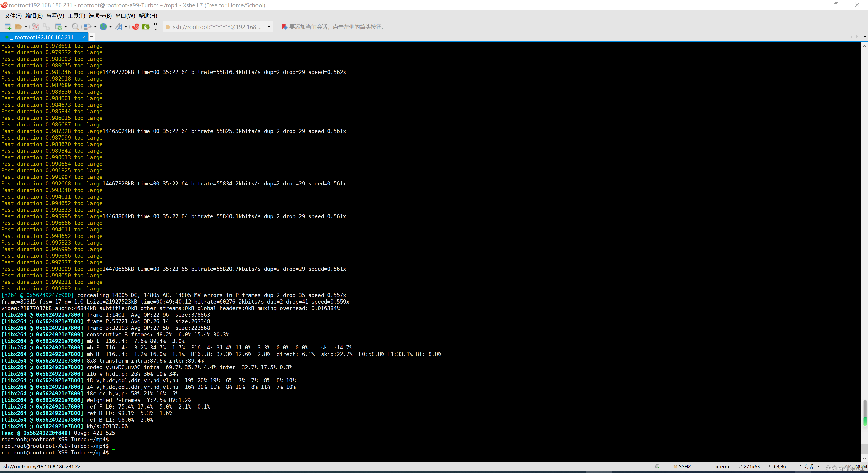The height and width of the screenshot is (473, 868).
Task: Click the red Xshell swirl icon
Action: [136, 27]
